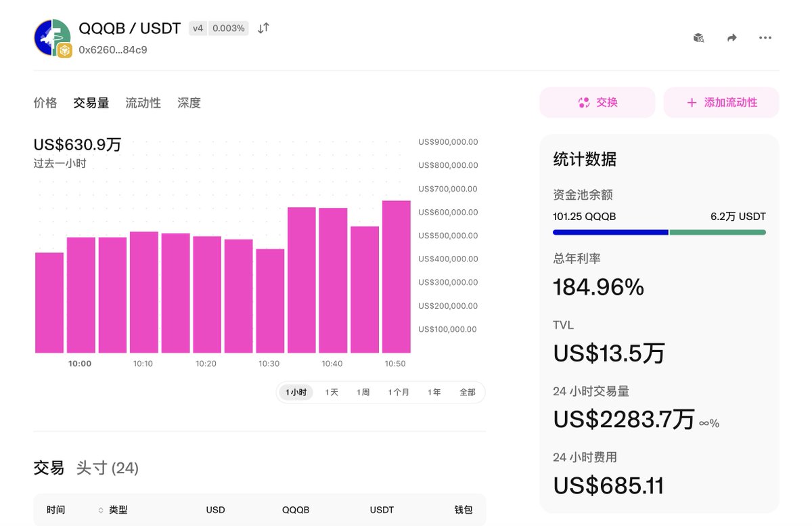This screenshot has height=526, width=812.
Task: Click the 交换 swap button
Action: pyautogui.click(x=597, y=103)
